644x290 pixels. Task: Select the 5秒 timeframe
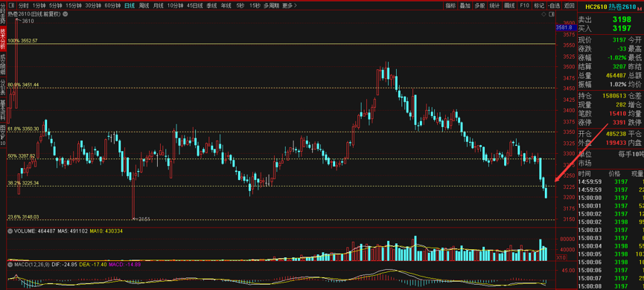[x=240, y=5]
